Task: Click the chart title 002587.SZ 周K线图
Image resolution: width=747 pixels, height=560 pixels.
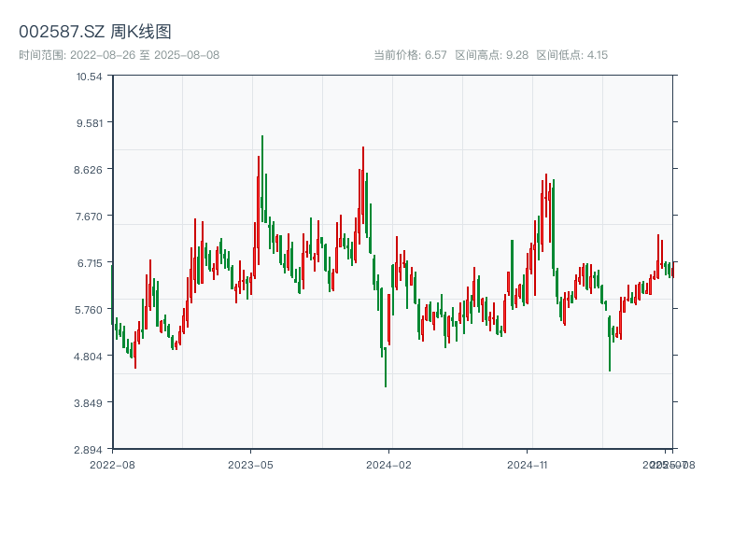Action: point(95,32)
